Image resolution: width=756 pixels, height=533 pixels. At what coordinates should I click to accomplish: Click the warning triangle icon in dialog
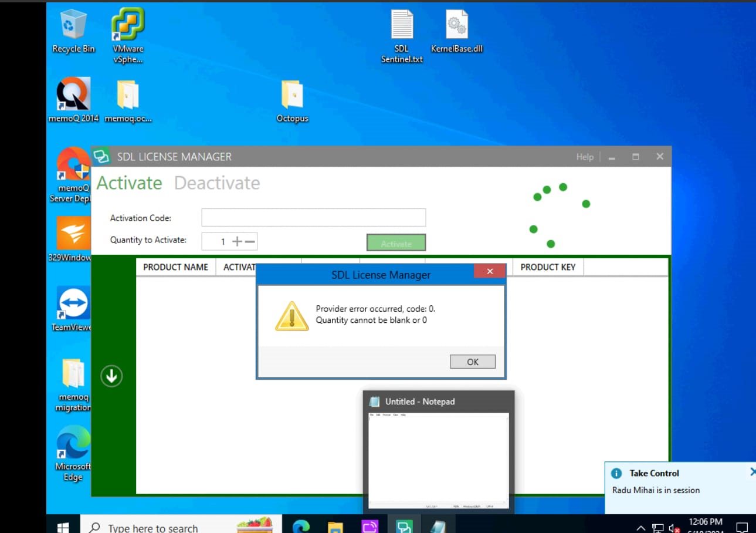[292, 316]
